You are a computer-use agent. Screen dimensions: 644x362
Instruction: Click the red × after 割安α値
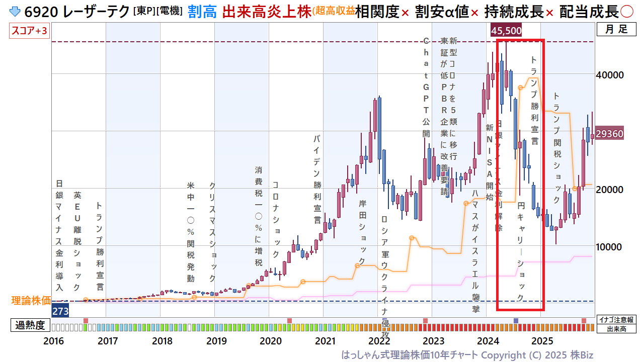pos(474,13)
